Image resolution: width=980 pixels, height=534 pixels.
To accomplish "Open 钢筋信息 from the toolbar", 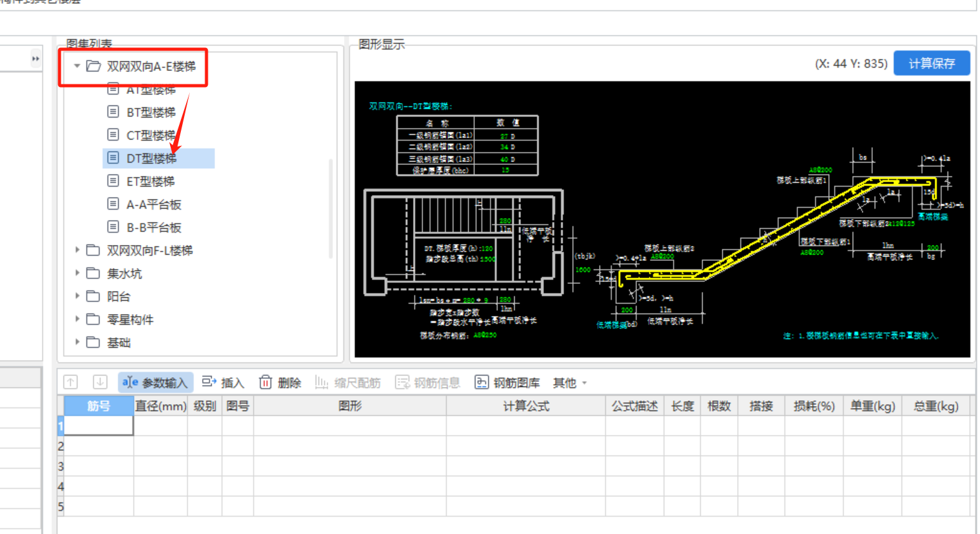I will [428, 382].
